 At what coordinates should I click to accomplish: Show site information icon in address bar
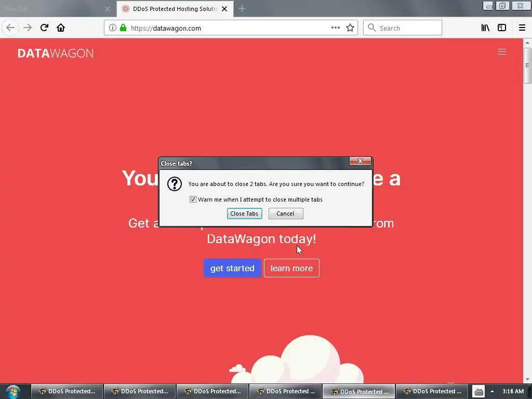click(113, 28)
